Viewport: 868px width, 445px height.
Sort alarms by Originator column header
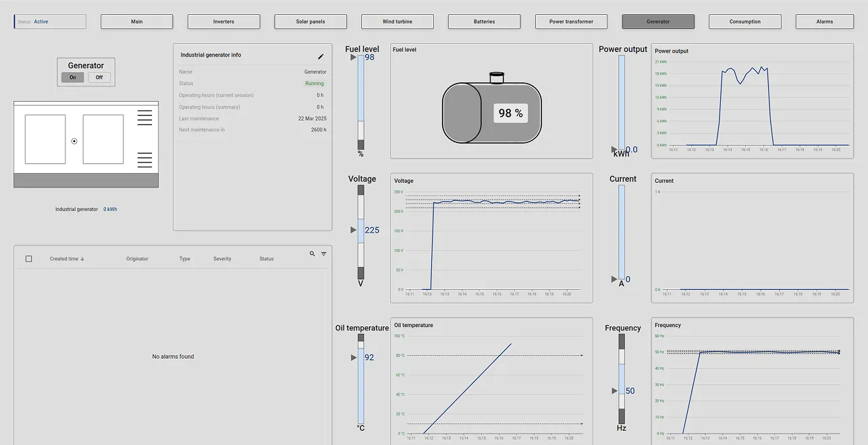click(x=137, y=259)
